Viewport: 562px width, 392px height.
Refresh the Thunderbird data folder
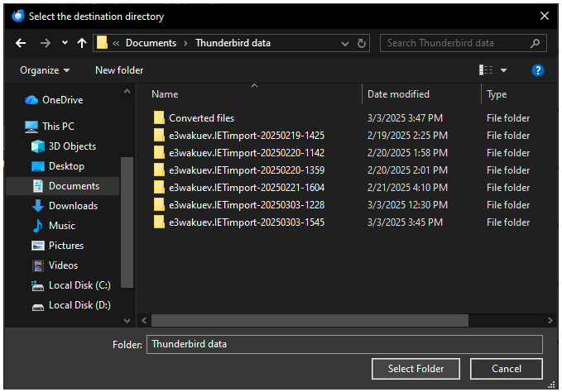point(361,43)
